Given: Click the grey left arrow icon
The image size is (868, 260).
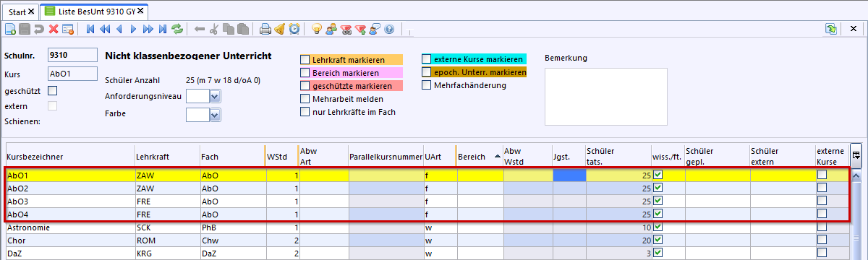Looking at the screenshot, I should click(200, 30).
